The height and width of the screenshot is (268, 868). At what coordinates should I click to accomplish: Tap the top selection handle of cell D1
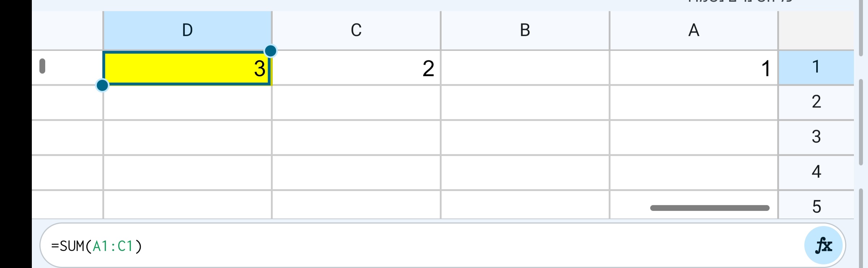point(271,52)
